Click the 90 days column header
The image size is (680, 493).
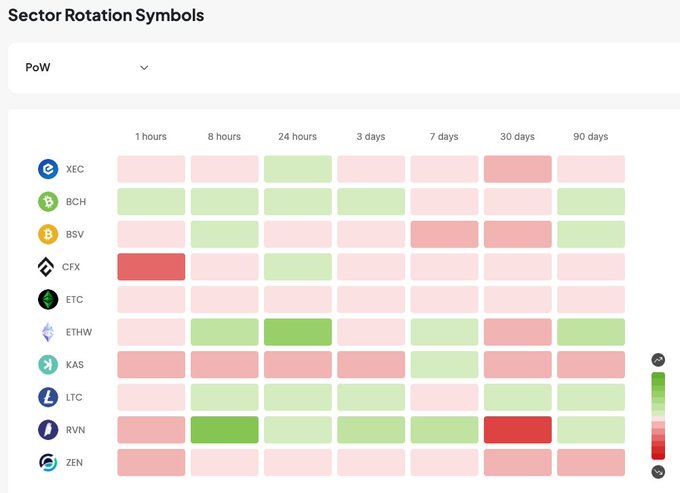pyautogui.click(x=590, y=137)
